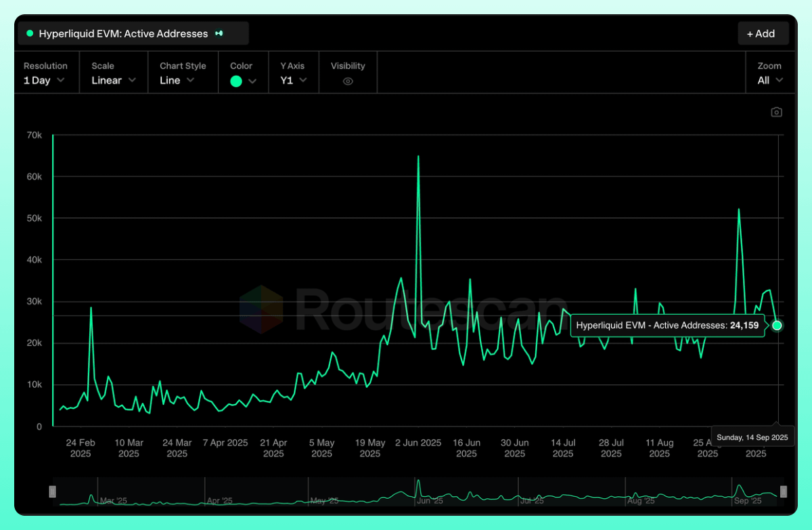Open the Zoom All dropdown
The width and height of the screenshot is (812, 530).
[x=770, y=73]
